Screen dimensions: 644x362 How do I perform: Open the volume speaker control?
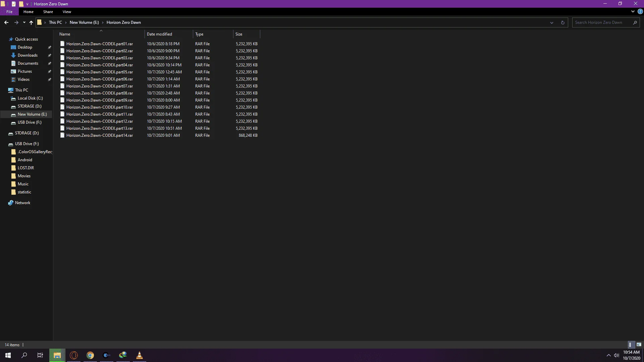(x=616, y=355)
